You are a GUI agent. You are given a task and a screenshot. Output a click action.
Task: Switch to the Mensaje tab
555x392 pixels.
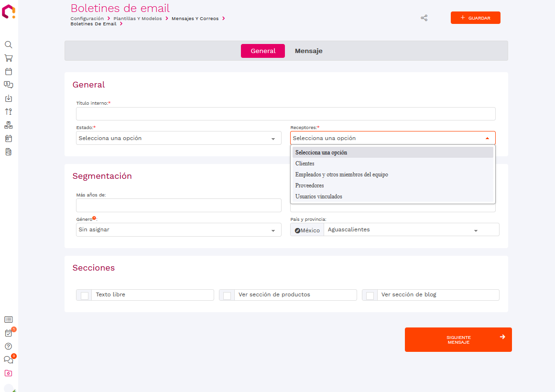[308, 51]
